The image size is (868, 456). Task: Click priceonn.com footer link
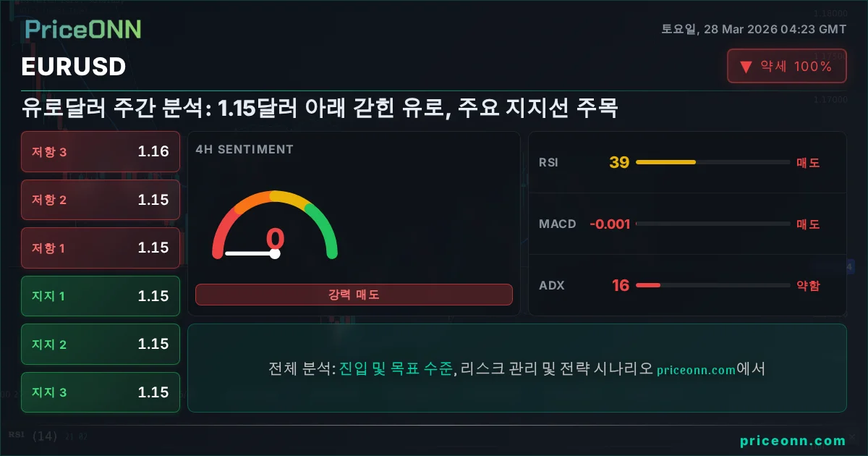(792, 440)
